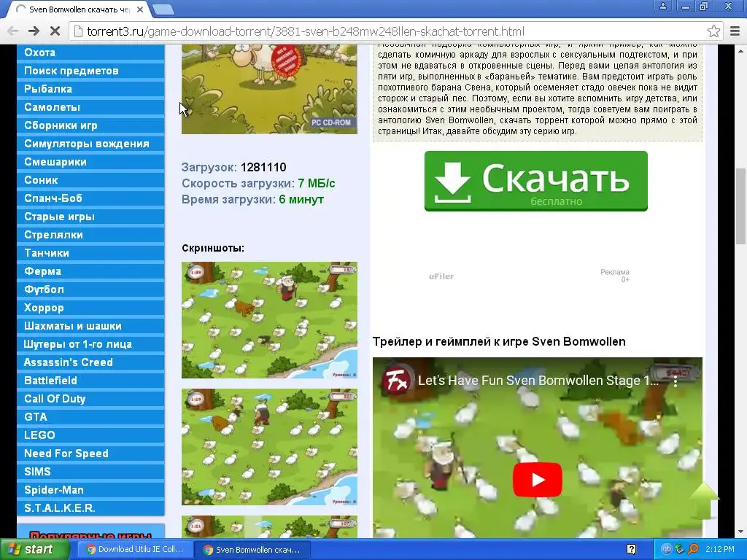Go to the Стрелялки category

[x=90, y=234]
